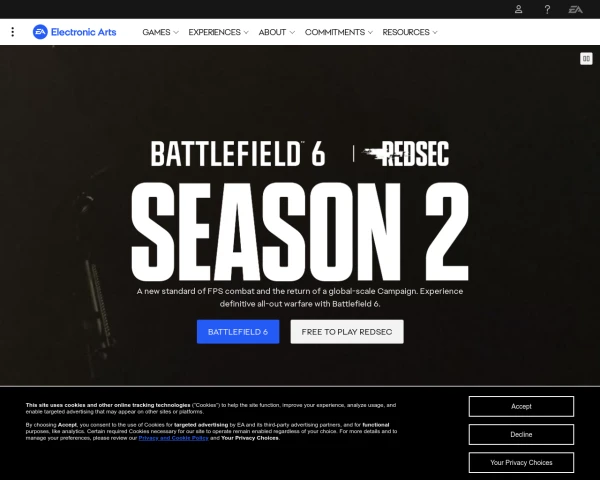
Task: Expand the Experiences dropdown menu
Action: (x=218, y=32)
